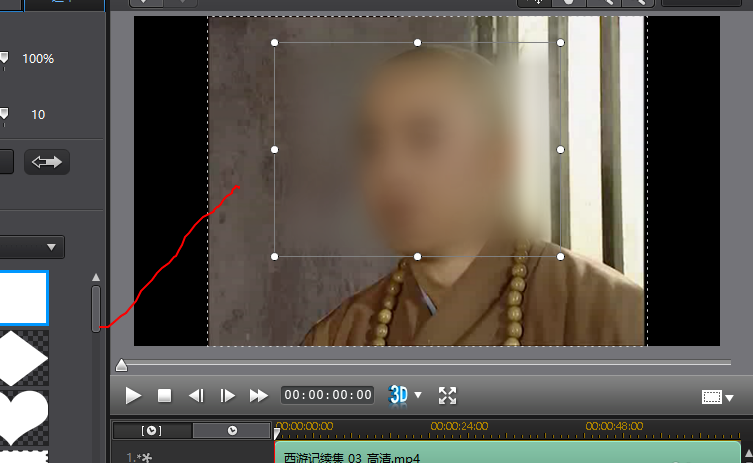753x463 pixels.
Task: Select the white rectangle mask shape
Action: 24,298
